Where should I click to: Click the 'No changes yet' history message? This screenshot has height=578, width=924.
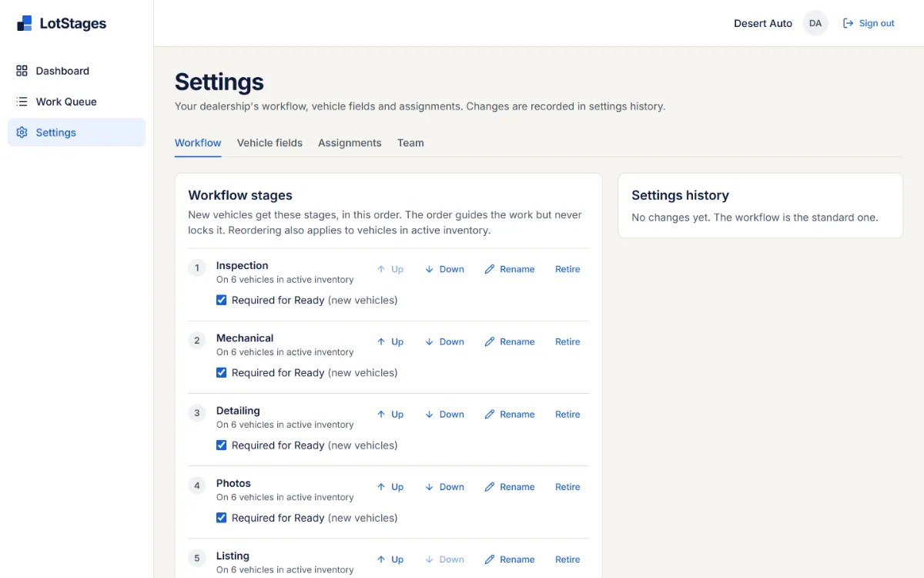[x=755, y=217]
